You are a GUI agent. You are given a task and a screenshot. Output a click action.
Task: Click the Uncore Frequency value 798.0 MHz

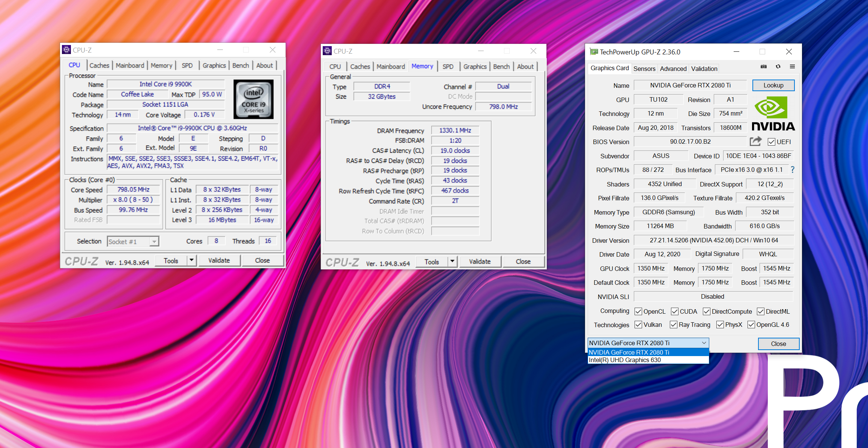[503, 107]
